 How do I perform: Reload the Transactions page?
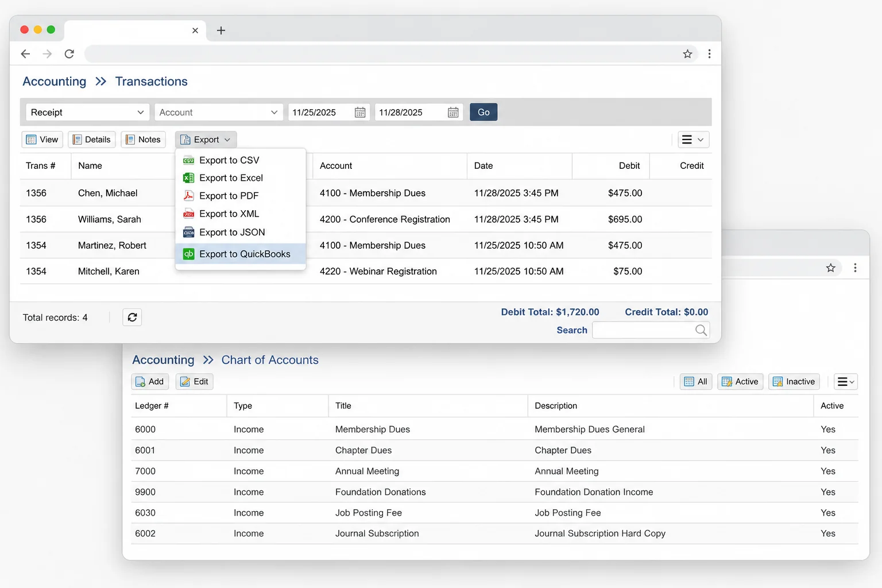click(69, 54)
